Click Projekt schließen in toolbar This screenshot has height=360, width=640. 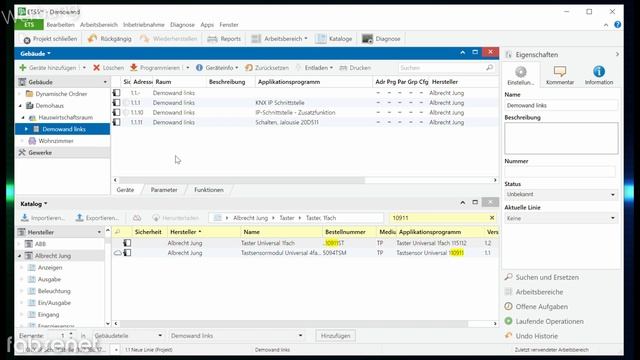50,39
